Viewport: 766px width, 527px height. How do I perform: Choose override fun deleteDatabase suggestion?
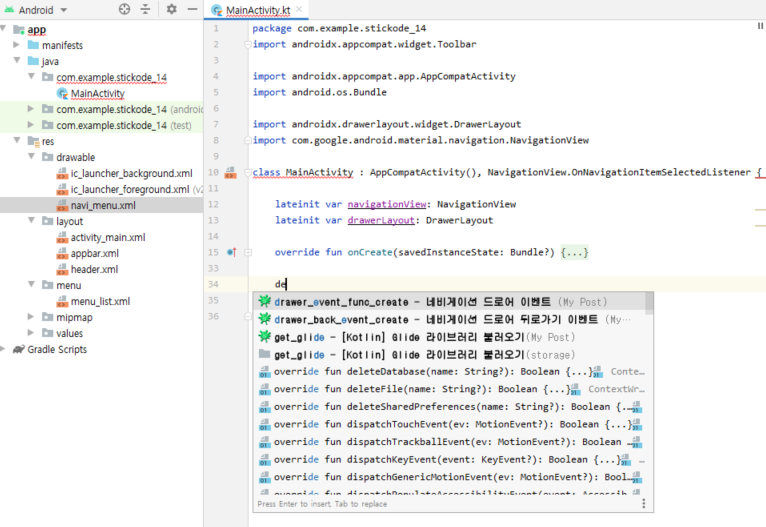449,372
